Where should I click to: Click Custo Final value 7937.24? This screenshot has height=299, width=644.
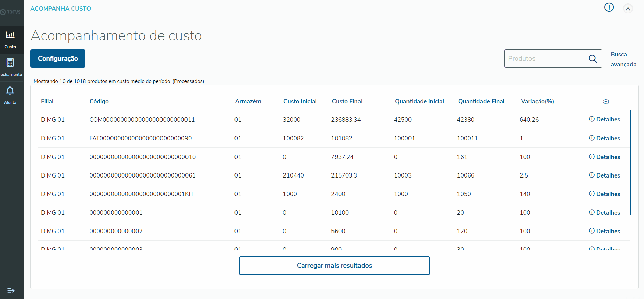point(342,157)
